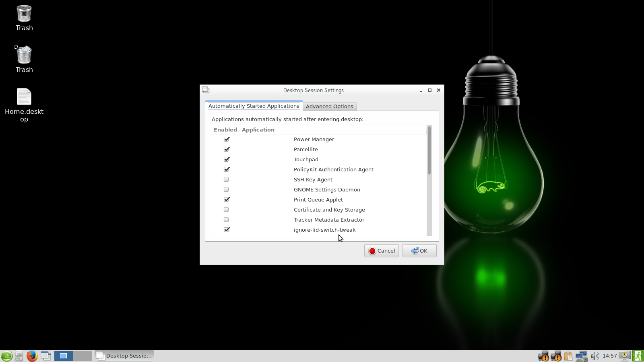
Task: Confirm settings with the OK button
Action: click(419, 251)
